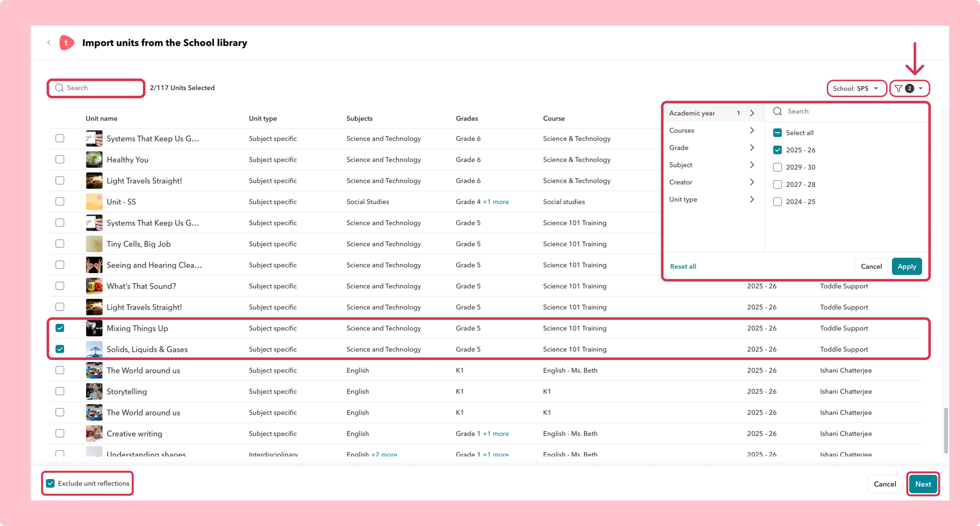
Task: Select the Storytelling unit checkbox
Action: coord(60,391)
